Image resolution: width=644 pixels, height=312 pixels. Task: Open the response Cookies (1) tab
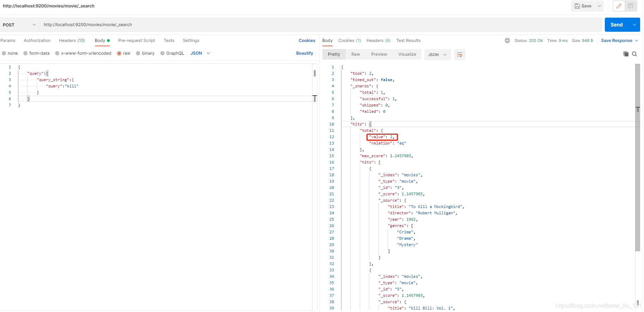[x=350, y=41]
